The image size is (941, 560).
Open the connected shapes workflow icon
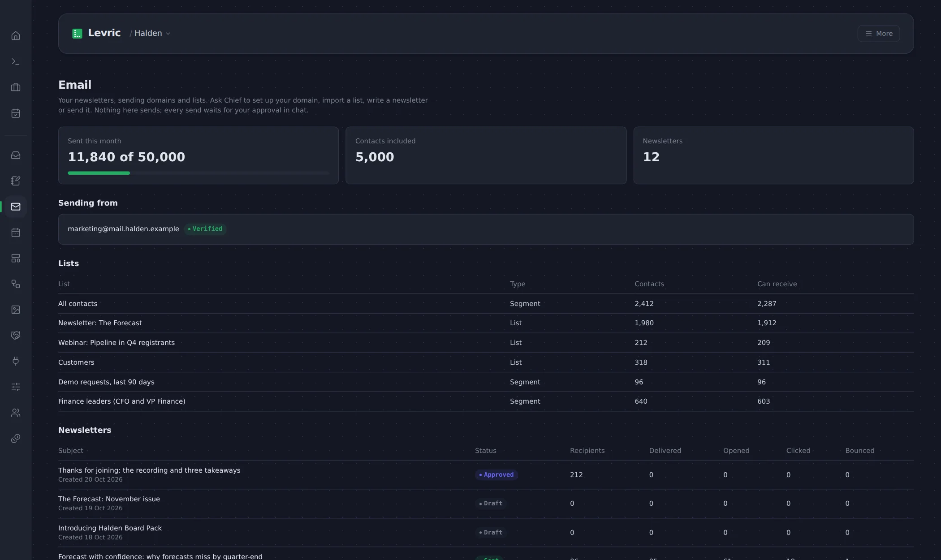click(16, 284)
